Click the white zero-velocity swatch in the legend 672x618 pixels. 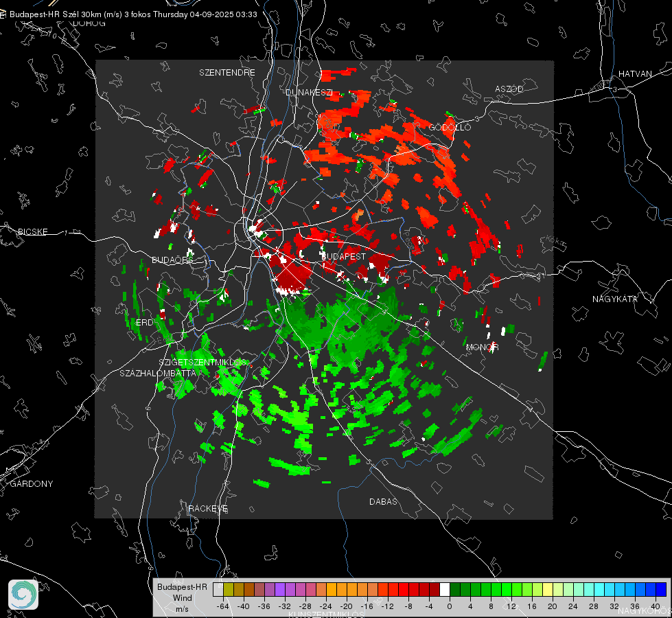(x=445, y=589)
